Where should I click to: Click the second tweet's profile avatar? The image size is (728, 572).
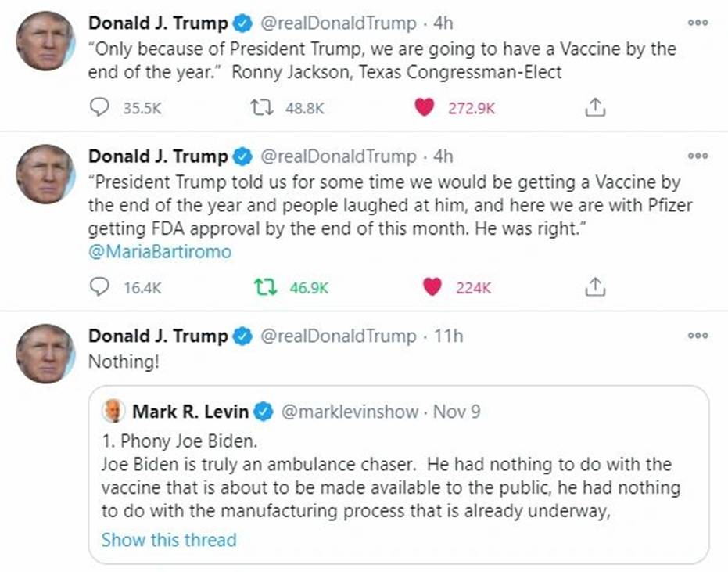45,174
